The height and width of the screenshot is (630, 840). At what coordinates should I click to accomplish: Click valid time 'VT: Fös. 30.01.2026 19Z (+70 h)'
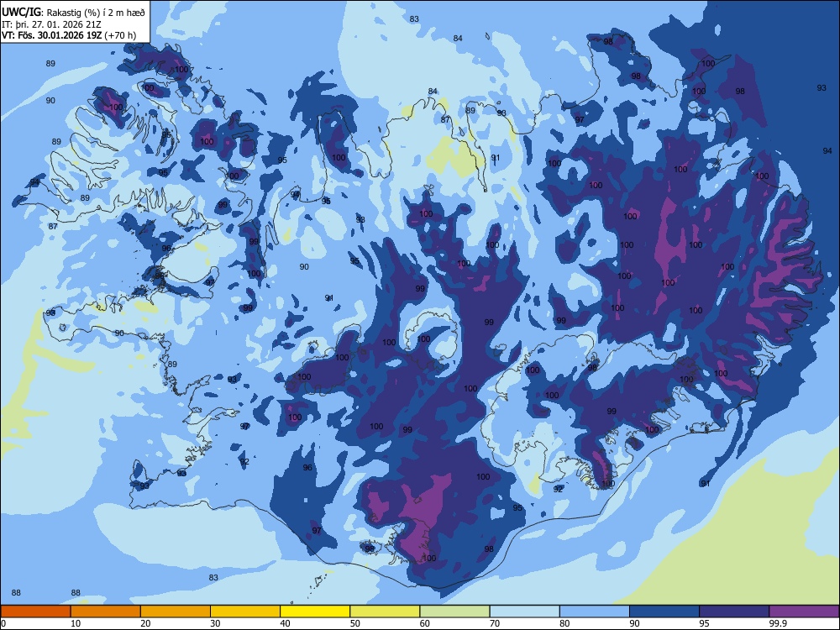69,35
